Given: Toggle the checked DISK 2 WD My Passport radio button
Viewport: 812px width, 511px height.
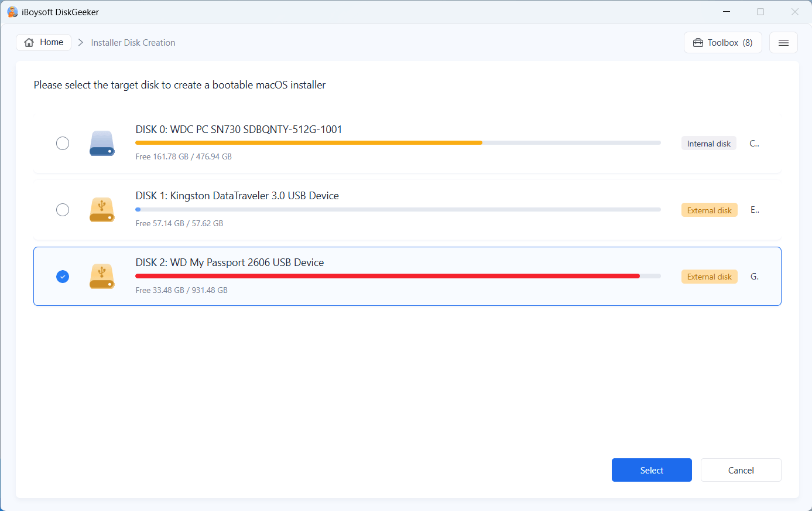Looking at the screenshot, I should pyautogui.click(x=63, y=277).
